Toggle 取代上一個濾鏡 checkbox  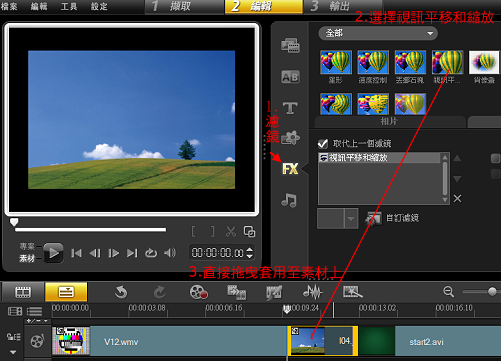click(322, 143)
